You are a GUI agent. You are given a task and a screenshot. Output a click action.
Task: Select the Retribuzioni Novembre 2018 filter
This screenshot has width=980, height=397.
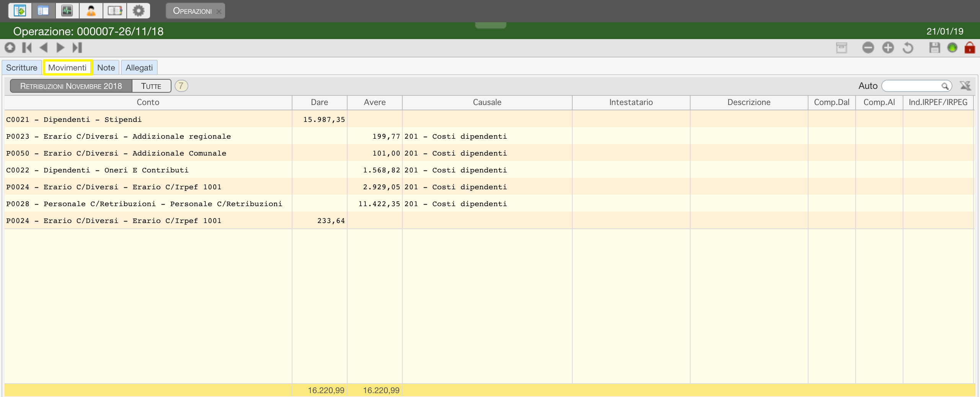pos(71,86)
